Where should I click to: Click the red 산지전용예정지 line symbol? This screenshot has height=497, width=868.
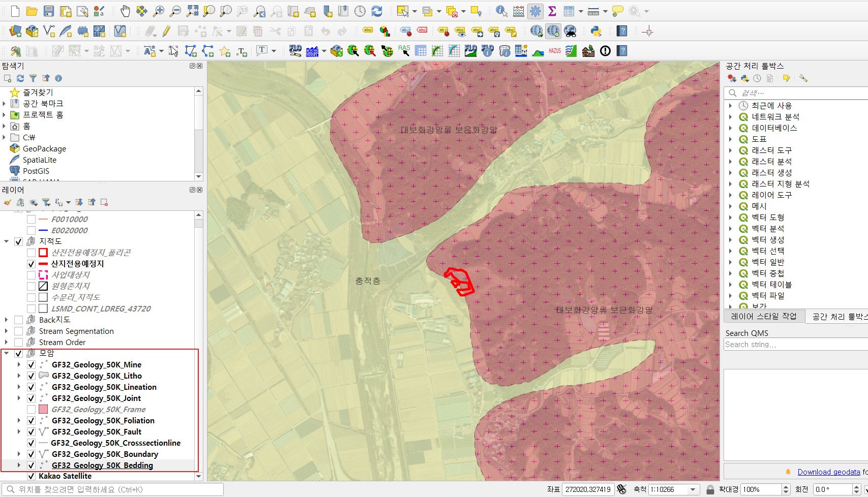point(43,264)
